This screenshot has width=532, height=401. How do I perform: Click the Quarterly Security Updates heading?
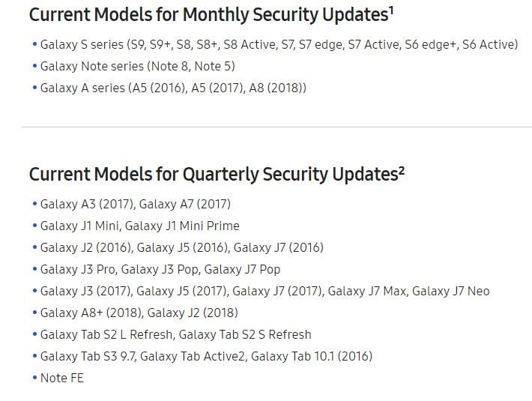(x=217, y=175)
